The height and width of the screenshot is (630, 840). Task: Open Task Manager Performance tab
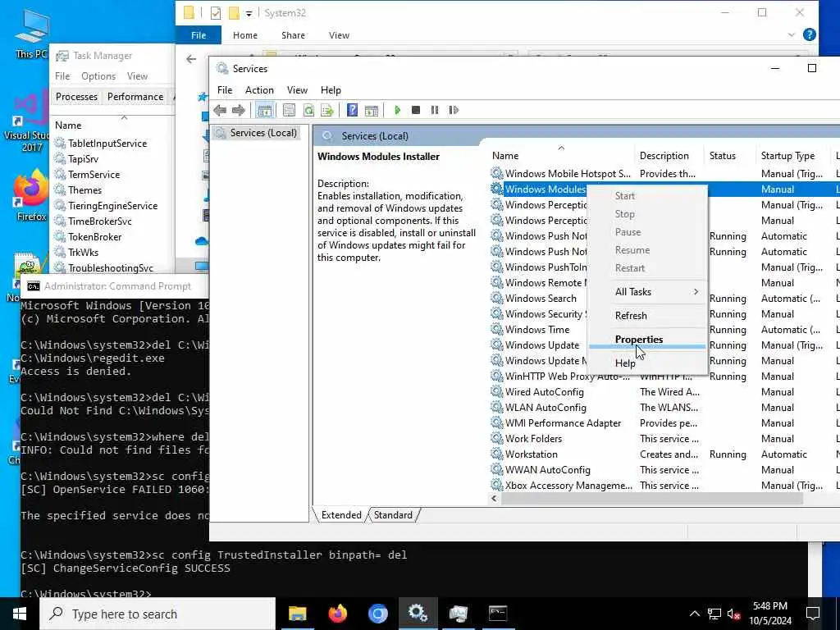point(135,97)
